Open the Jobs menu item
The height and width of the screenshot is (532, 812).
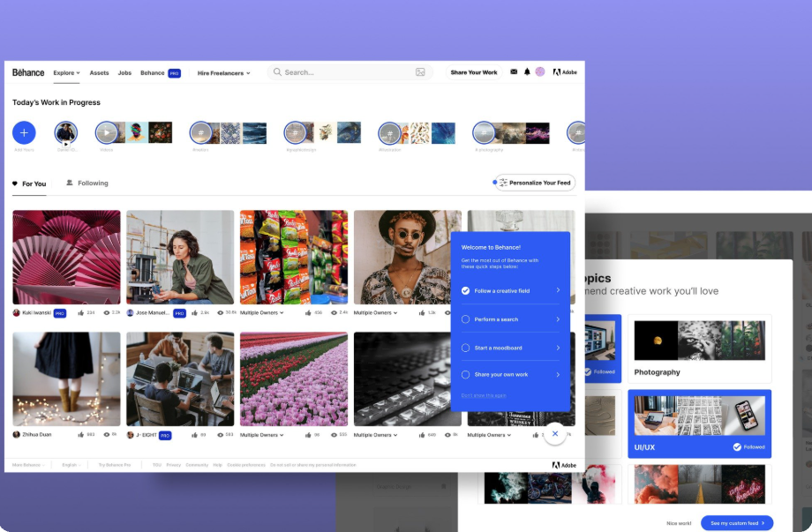pyautogui.click(x=124, y=73)
